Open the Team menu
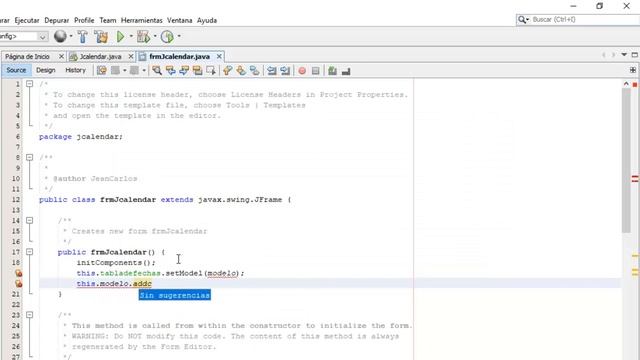640x360 pixels. pos(108,20)
